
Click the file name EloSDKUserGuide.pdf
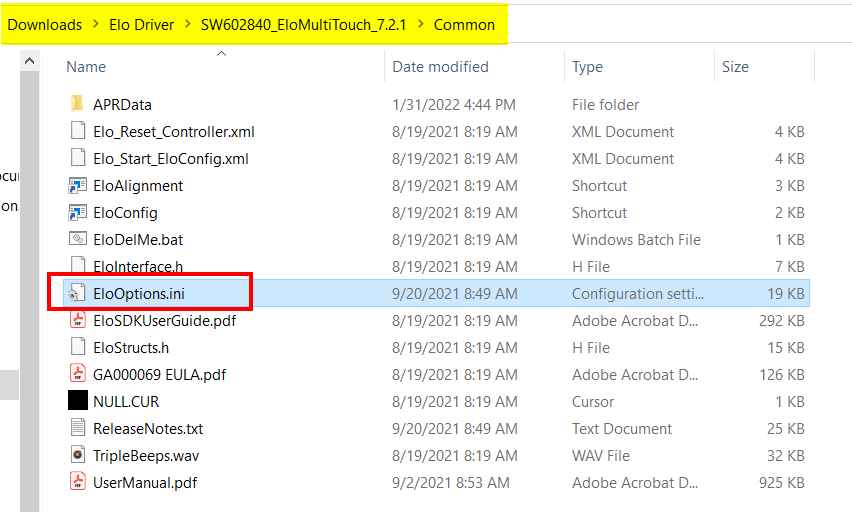point(164,321)
